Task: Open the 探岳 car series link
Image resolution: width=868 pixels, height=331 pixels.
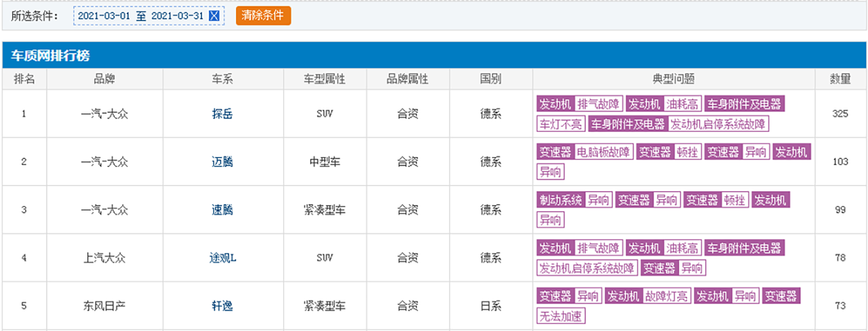Action: (x=223, y=114)
